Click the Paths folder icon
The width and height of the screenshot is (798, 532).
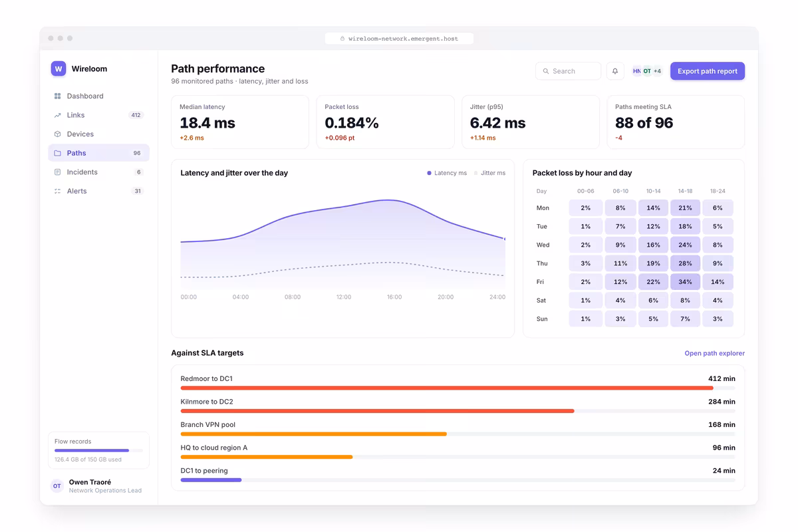tap(58, 153)
